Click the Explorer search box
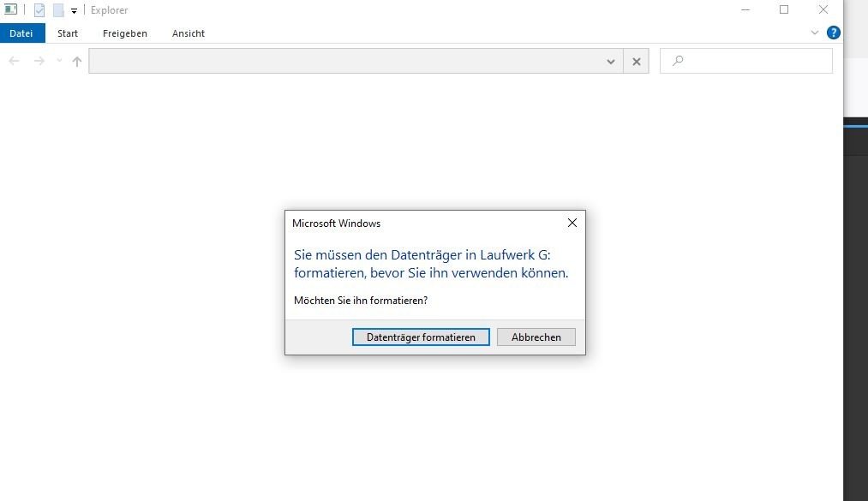Image resolution: width=868 pixels, height=501 pixels. (x=745, y=61)
